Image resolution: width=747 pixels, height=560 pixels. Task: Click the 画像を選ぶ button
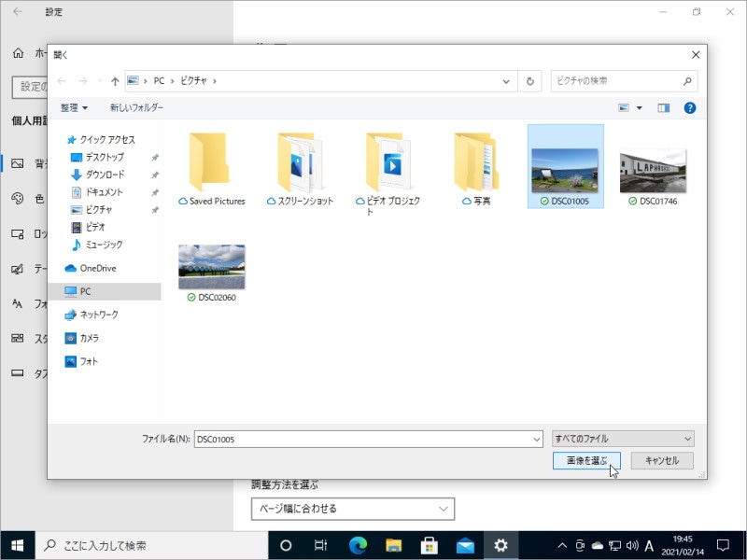[x=585, y=460]
